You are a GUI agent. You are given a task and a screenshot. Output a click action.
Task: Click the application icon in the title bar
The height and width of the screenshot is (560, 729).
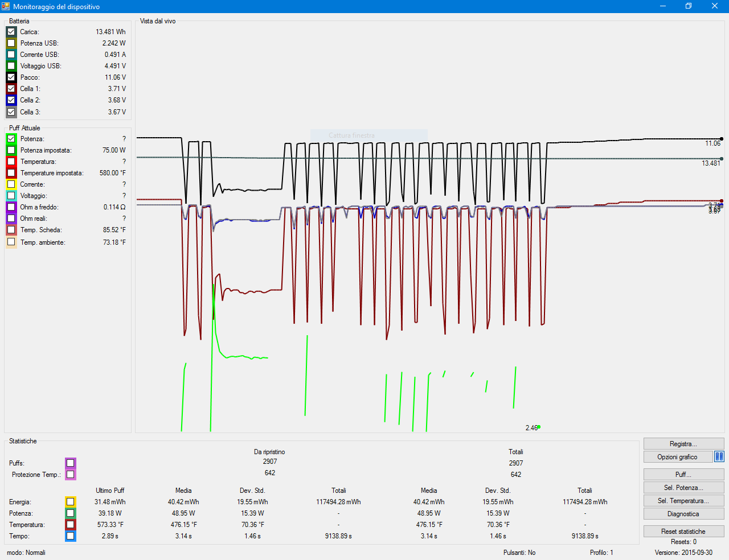click(x=6, y=6)
